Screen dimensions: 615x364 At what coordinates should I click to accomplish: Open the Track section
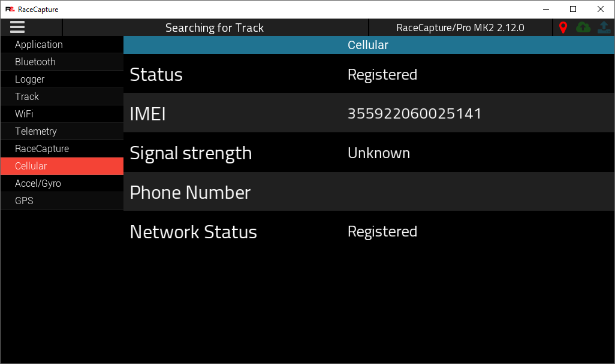(62, 96)
